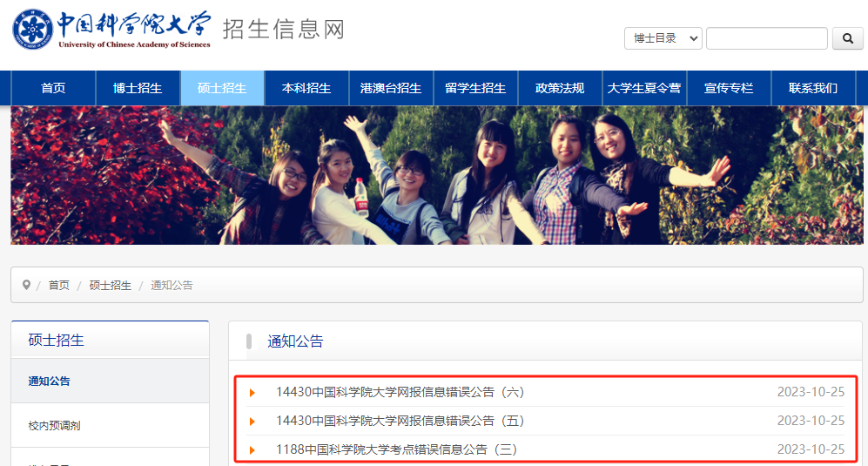Open 14430中国科学院大学网报信息错误公告（六）
868x466 pixels.
[x=400, y=392]
